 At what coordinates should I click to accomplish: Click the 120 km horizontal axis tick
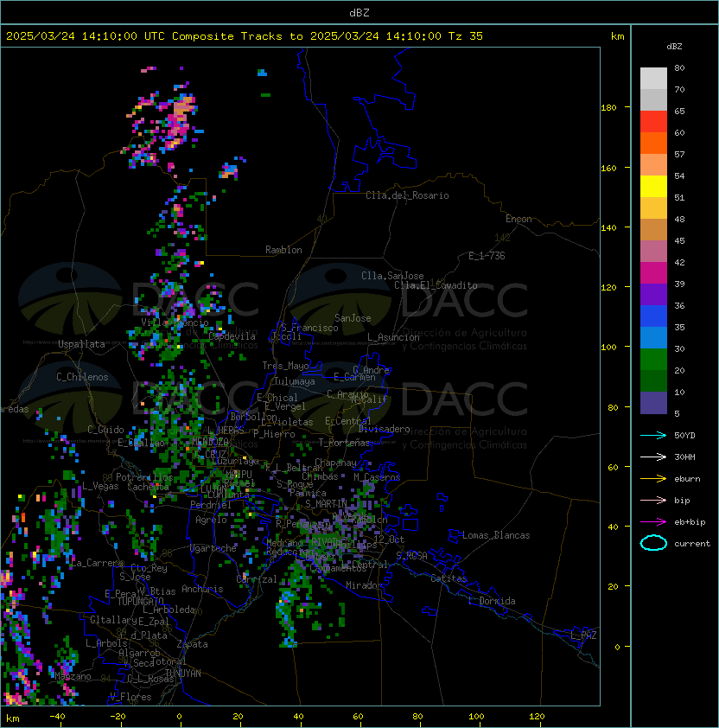click(x=537, y=717)
